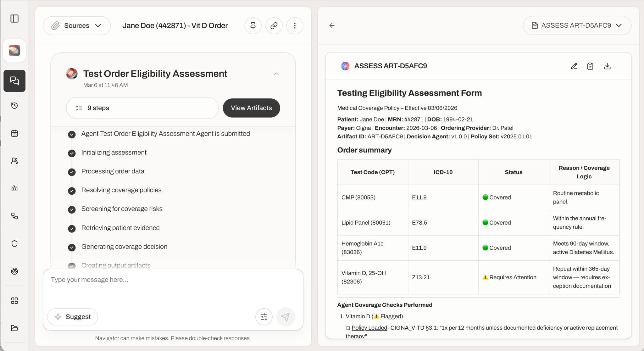644x351 pixels.
Task: Click the clipboard check icon
Action: tap(590, 66)
